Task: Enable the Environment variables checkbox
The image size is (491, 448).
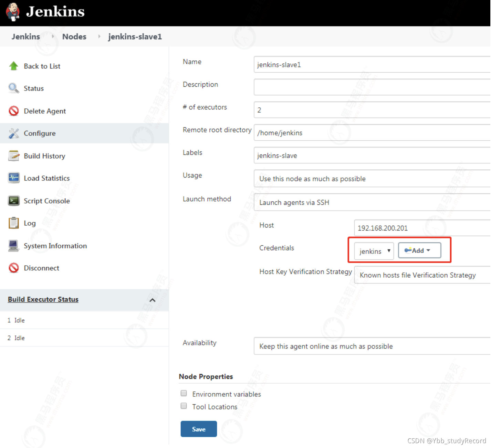Action: click(x=184, y=393)
